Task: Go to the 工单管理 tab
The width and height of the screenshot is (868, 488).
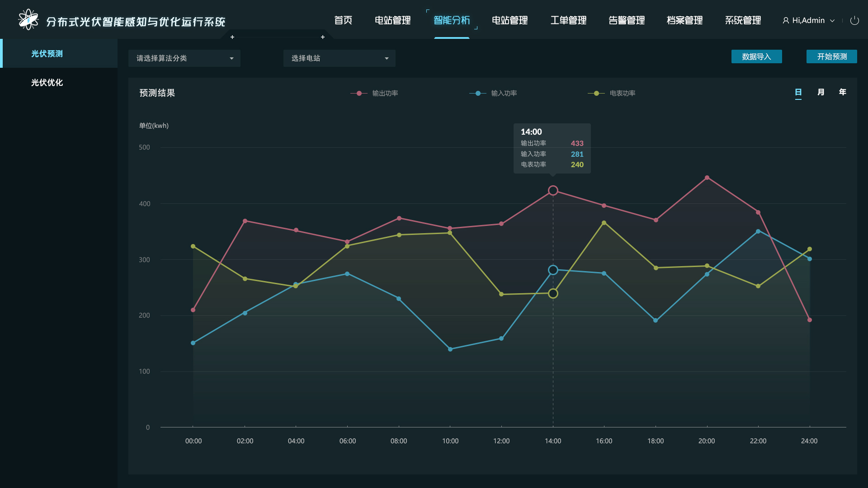Action: pos(569,20)
